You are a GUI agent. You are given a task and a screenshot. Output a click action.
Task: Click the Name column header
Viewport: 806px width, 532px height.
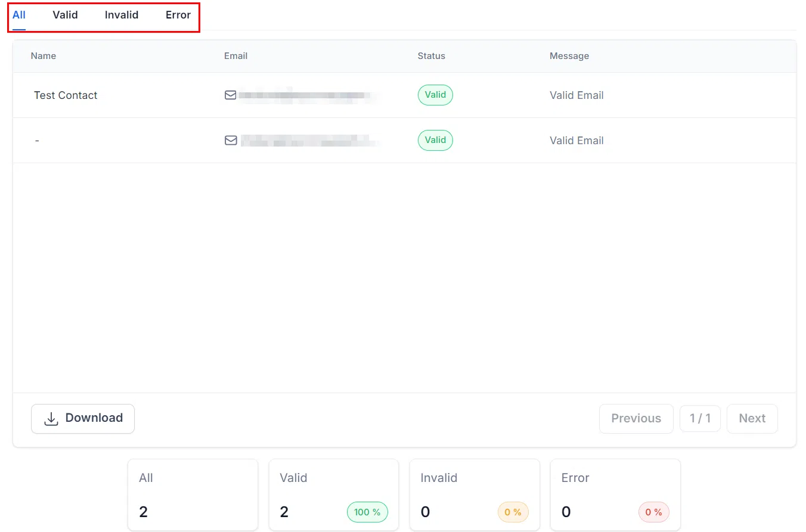tap(44, 56)
